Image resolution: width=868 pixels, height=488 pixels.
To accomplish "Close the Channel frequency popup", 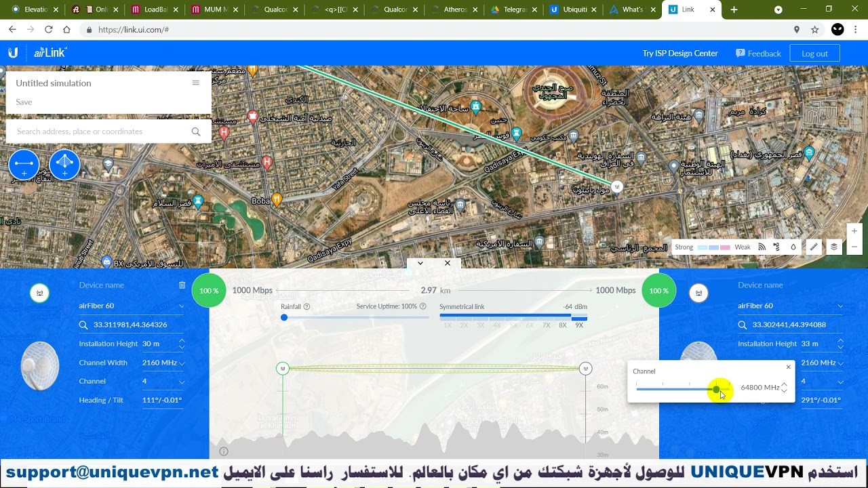I will pos(788,367).
